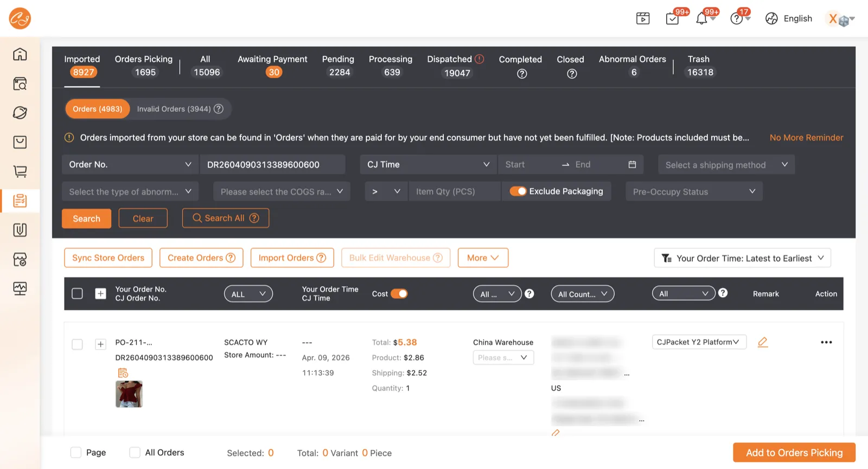Image resolution: width=868 pixels, height=469 pixels.
Task: Toggle the Cost column switch
Action: pos(399,294)
